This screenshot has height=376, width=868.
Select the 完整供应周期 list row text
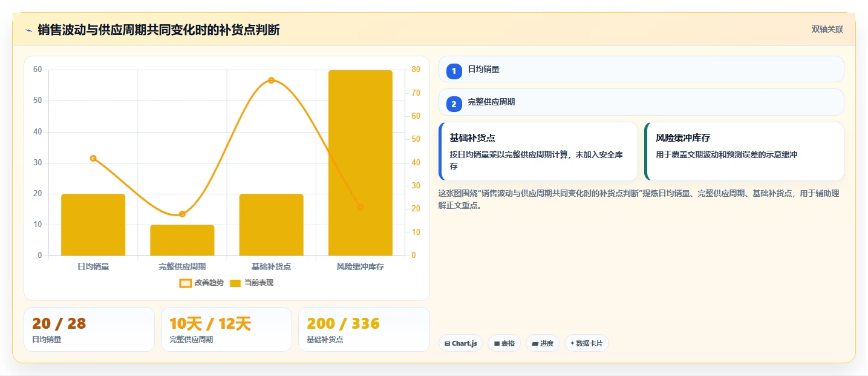click(x=492, y=102)
